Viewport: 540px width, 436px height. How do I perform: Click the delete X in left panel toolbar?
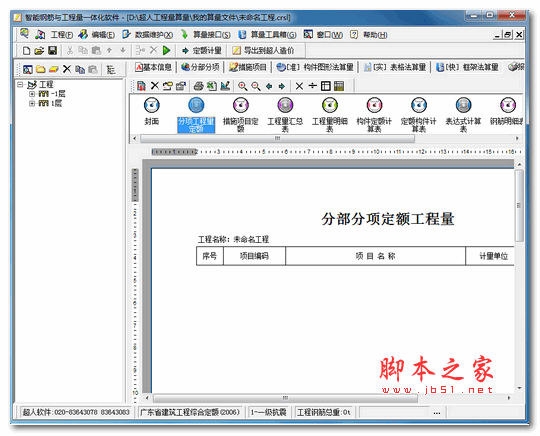tap(67, 69)
